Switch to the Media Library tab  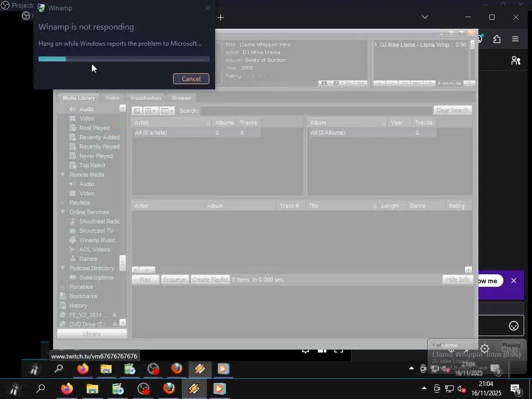[79, 98]
